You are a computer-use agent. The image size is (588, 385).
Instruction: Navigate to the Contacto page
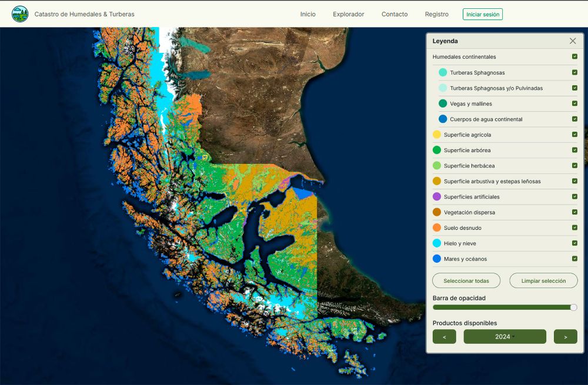394,14
